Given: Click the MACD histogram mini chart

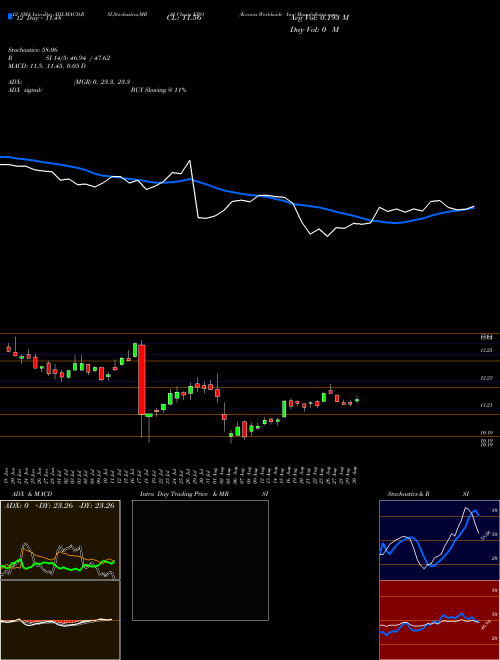Looking at the screenshot, I should (60, 620).
